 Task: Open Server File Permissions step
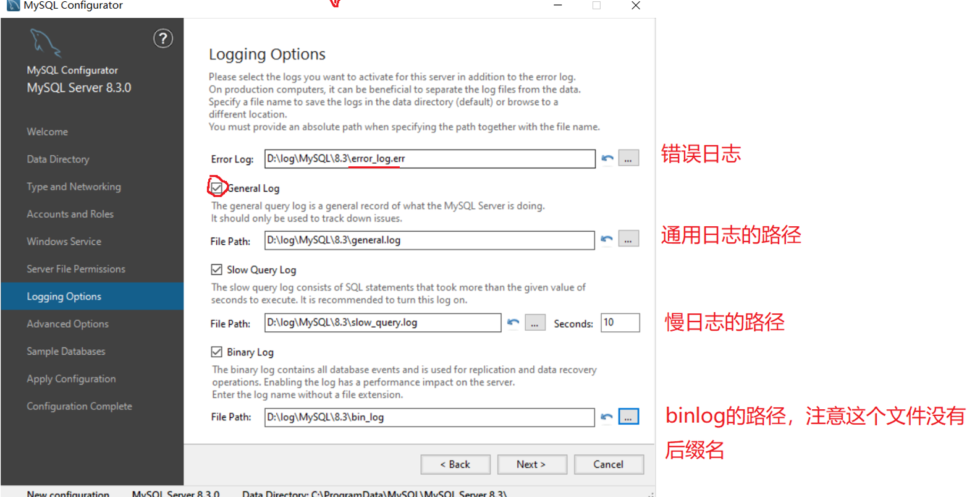(x=75, y=269)
